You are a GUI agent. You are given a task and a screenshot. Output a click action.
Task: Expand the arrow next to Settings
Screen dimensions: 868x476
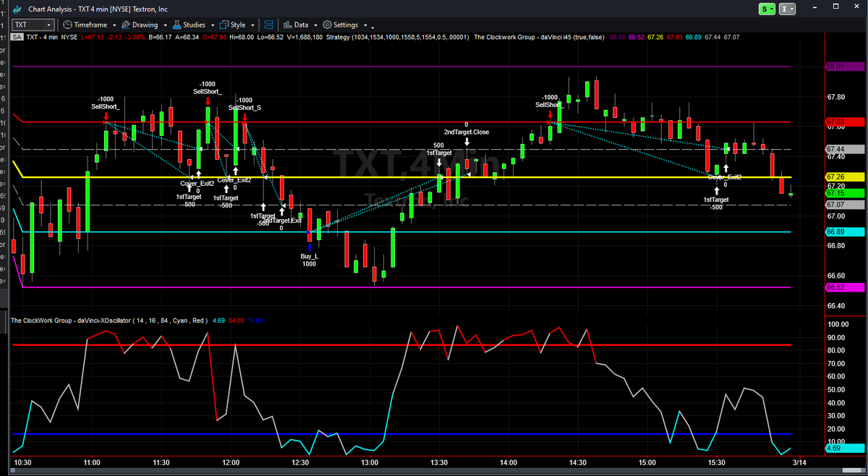[365, 25]
